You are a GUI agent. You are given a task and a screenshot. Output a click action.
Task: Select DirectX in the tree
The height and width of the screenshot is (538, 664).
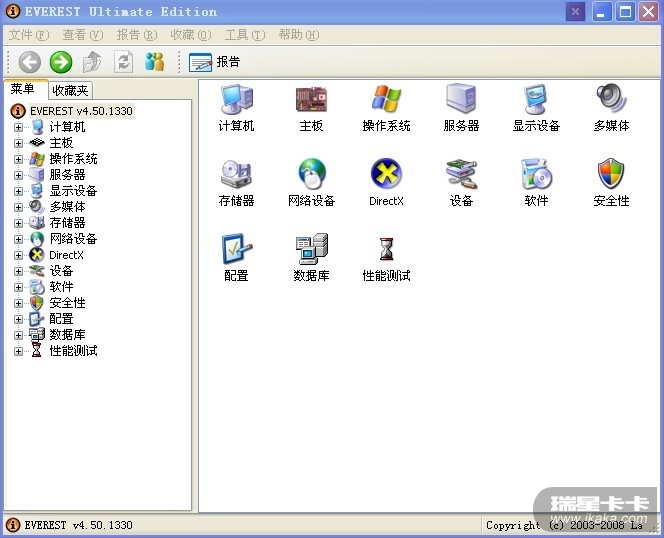(x=66, y=255)
